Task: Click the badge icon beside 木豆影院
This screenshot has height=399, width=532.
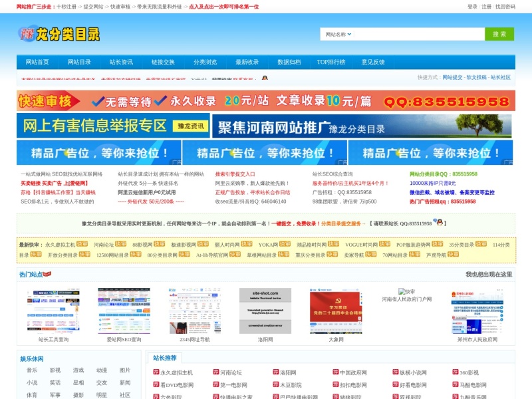Action: (276, 385)
